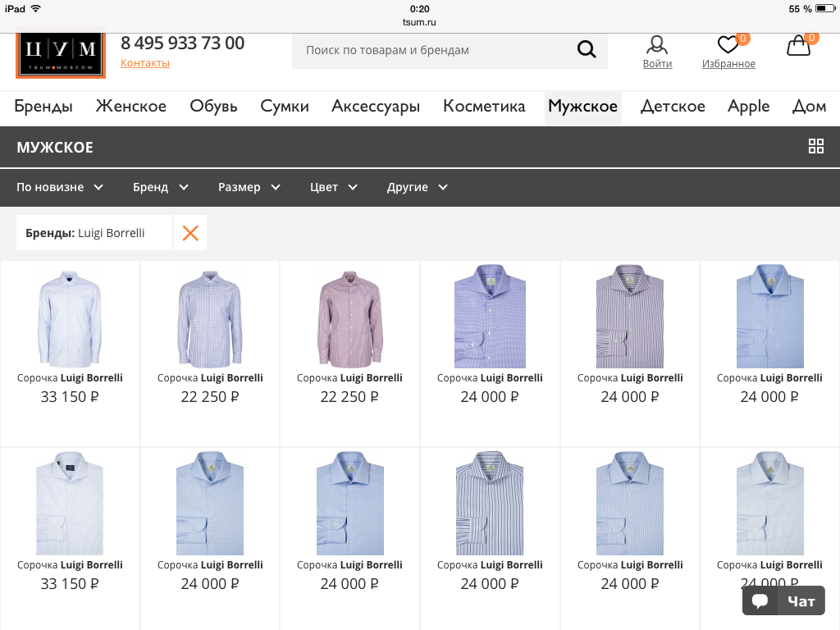Open the dark striped folded shirt, bottom row
Viewport: 840px width, 630px height.
490,503
